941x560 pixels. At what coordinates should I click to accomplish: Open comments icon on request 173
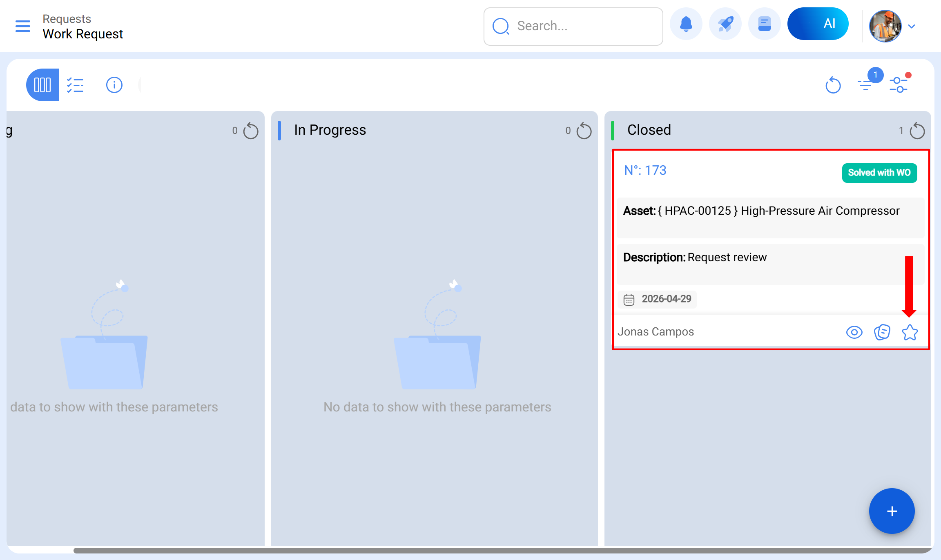coord(882,332)
